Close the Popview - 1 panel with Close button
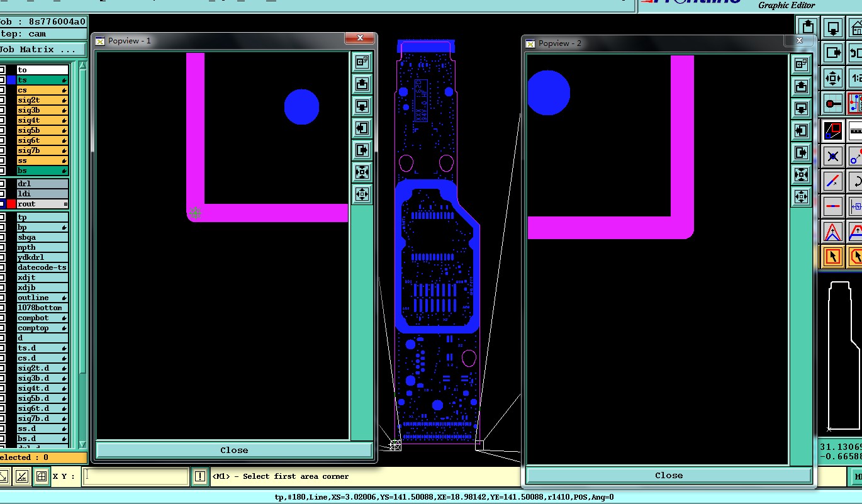 tap(234, 450)
